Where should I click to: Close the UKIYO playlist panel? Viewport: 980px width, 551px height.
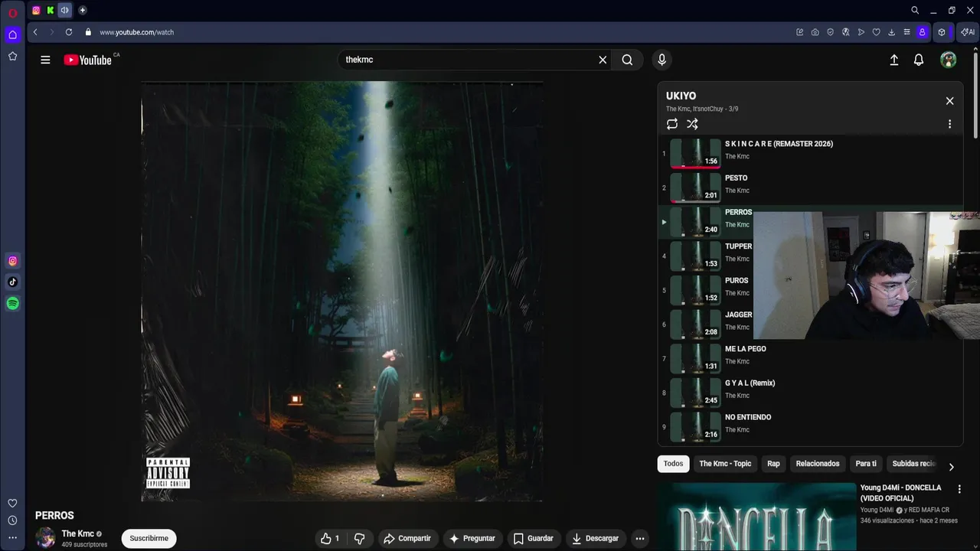pyautogui.click(x=949, y=101)
